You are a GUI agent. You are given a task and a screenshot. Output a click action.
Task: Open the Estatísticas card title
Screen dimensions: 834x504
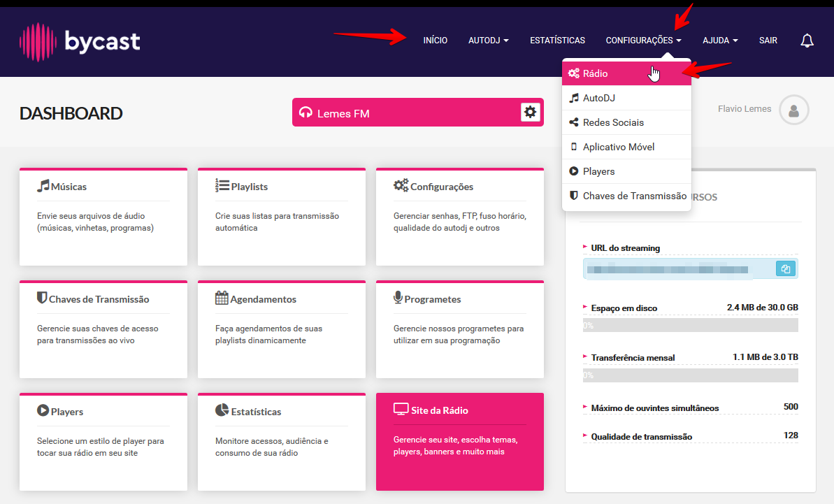point(256,412)
